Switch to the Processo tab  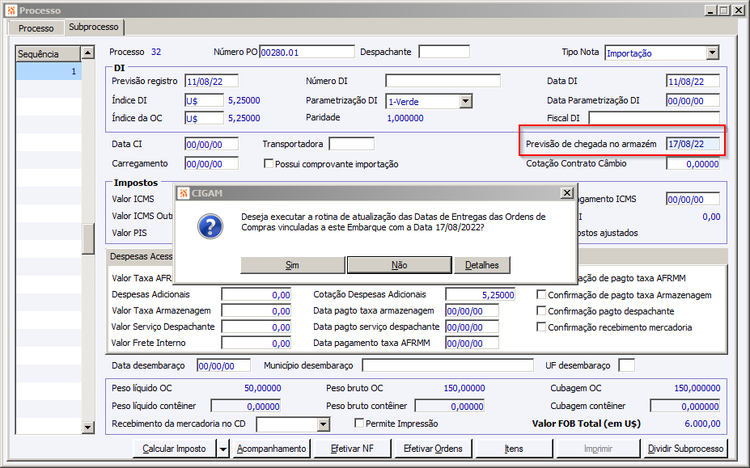pos(36,28)
